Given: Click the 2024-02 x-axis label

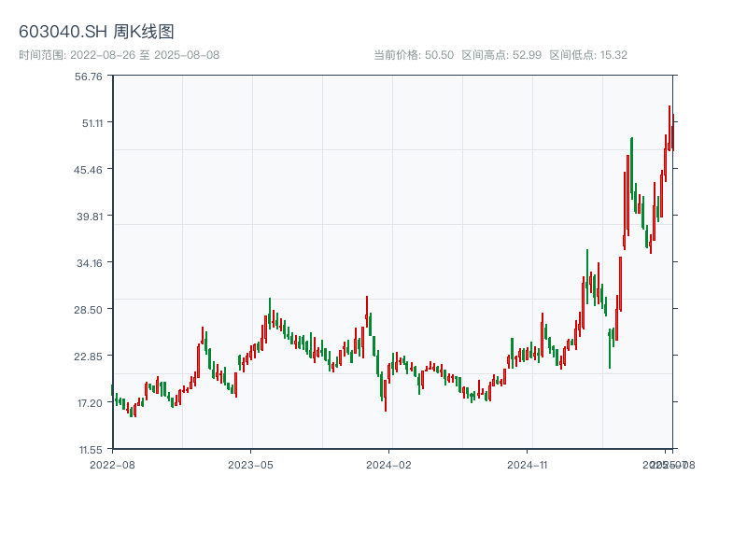Looking at the screenshot, I should point(388,465).
